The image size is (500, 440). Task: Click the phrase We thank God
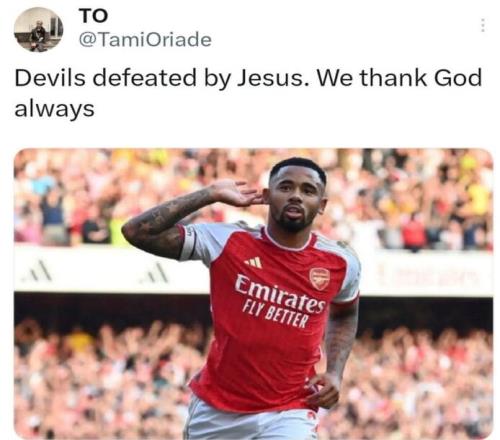[x=399, y=78]
